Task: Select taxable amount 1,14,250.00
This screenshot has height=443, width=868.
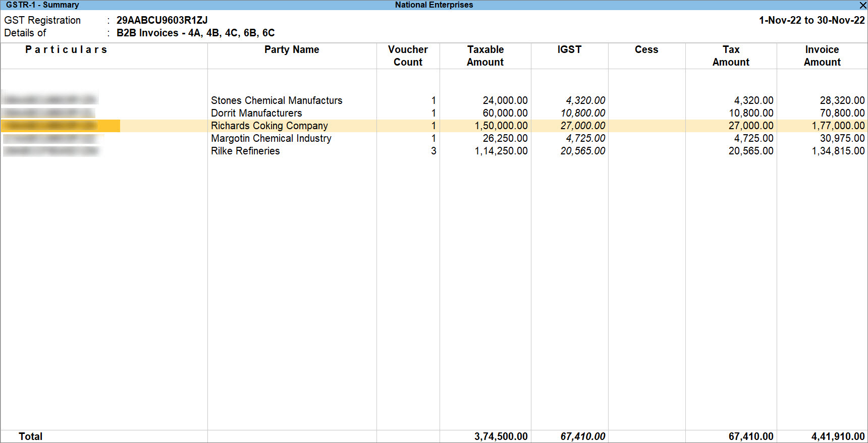Action: click(x=501, y=151)
